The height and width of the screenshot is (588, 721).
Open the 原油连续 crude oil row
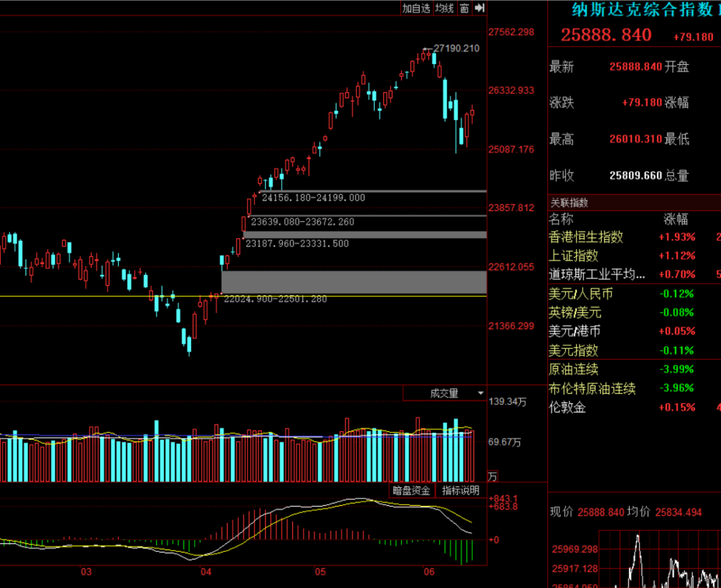point(635,369)
